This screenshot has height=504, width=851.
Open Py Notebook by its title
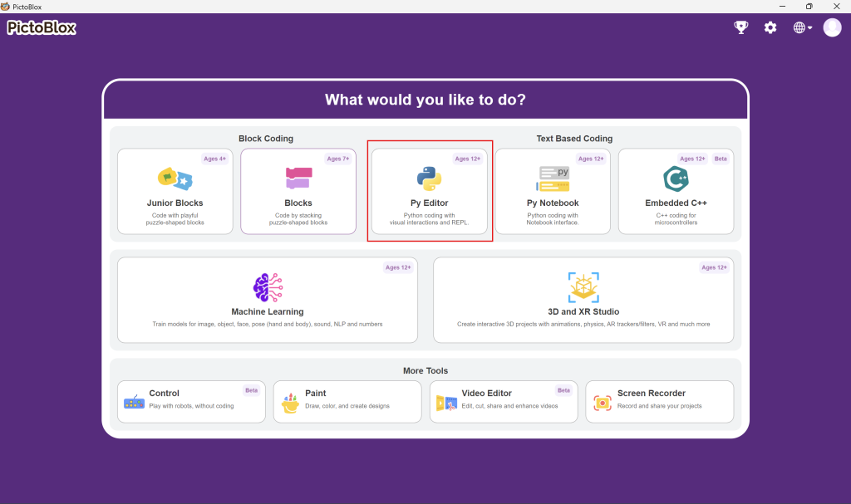click(553, 203)
